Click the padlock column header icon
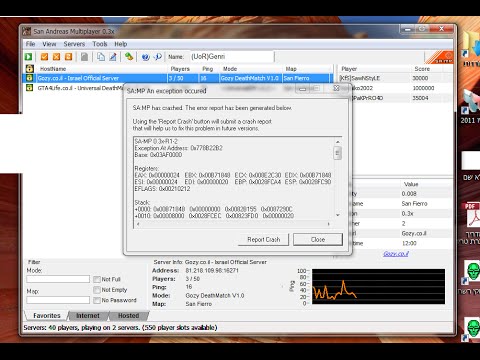The image size is (480, 360). click(30, 69)
